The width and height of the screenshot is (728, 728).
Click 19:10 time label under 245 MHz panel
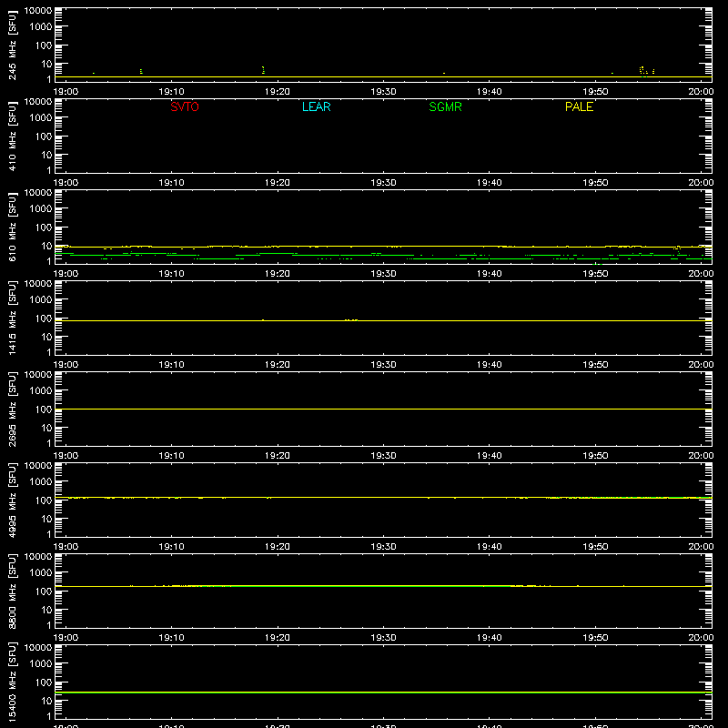click(171, 92)
